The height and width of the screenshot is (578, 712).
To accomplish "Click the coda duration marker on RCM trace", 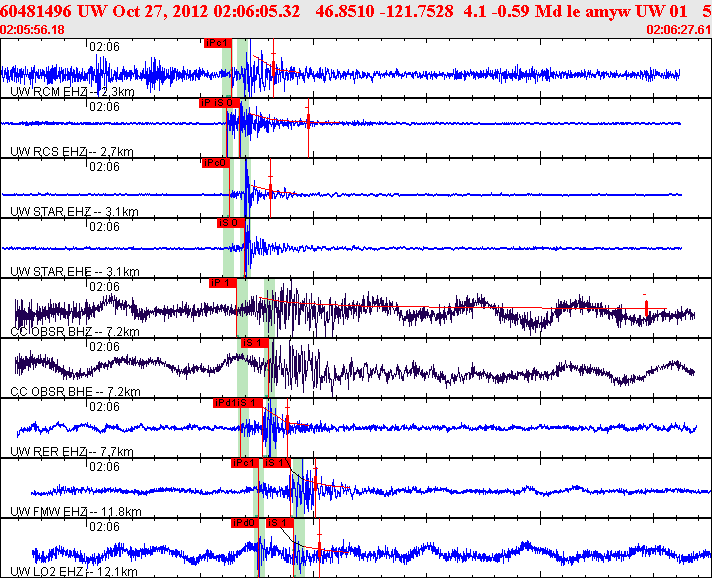I will click(273, 68).
